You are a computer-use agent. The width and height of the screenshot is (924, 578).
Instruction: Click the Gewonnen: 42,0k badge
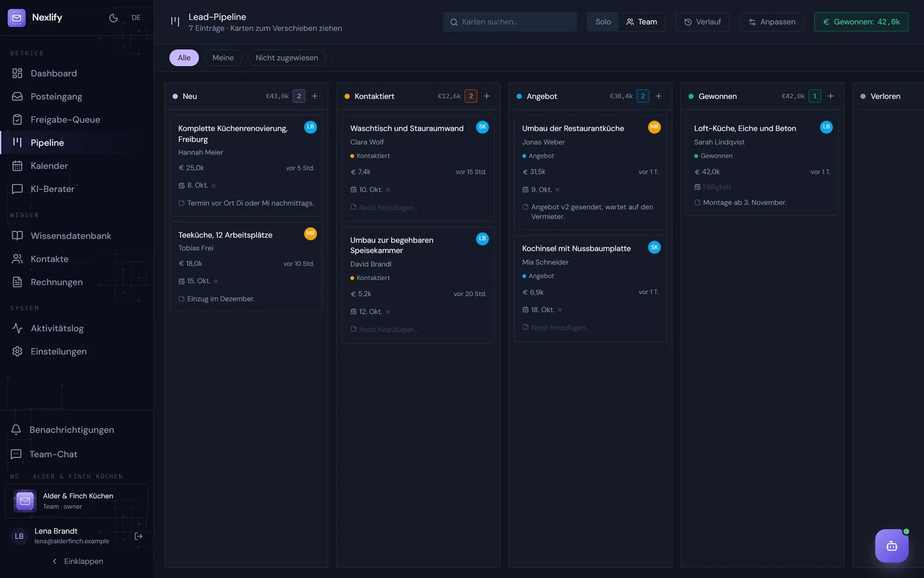(x=861, y=22)
